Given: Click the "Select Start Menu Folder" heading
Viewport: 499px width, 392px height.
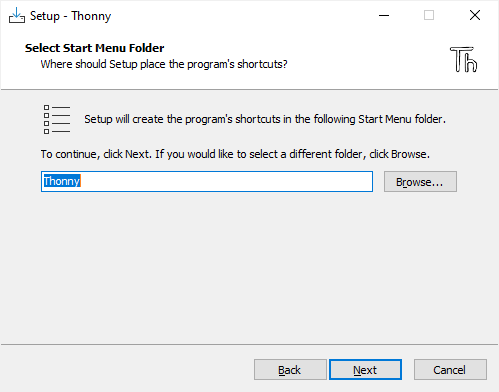Looking at the screenshot, I should [94, 48].
